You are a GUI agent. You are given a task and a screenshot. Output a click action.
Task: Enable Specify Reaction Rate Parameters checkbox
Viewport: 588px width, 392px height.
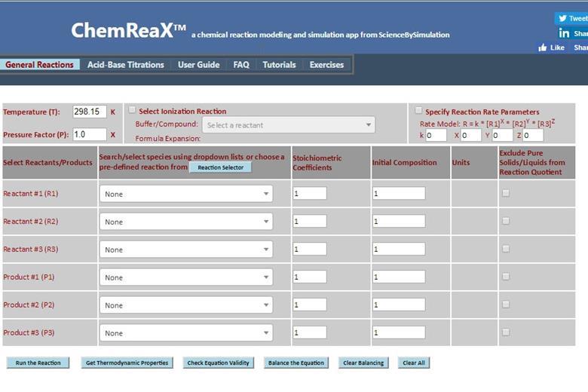click(418, 111)
